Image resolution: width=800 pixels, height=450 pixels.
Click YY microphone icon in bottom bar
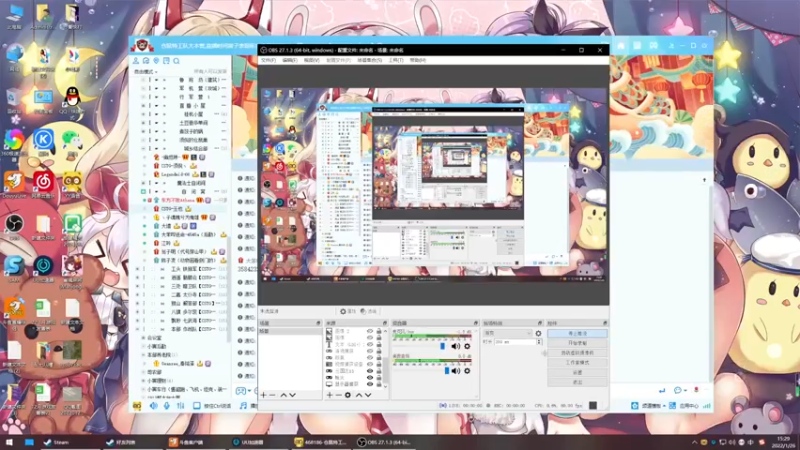click(166, 406)
